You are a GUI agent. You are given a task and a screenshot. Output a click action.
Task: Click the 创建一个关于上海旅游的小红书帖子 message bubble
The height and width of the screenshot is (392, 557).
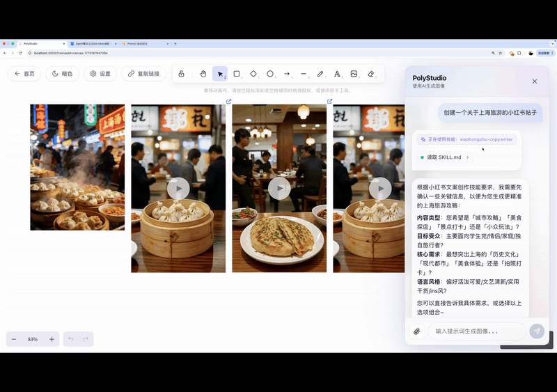[x=490, y=112]
